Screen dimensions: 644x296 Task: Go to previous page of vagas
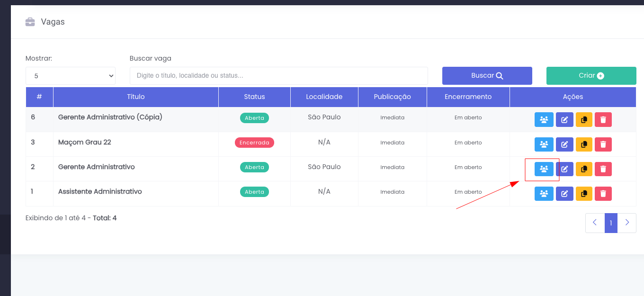[x=595, y=223]
